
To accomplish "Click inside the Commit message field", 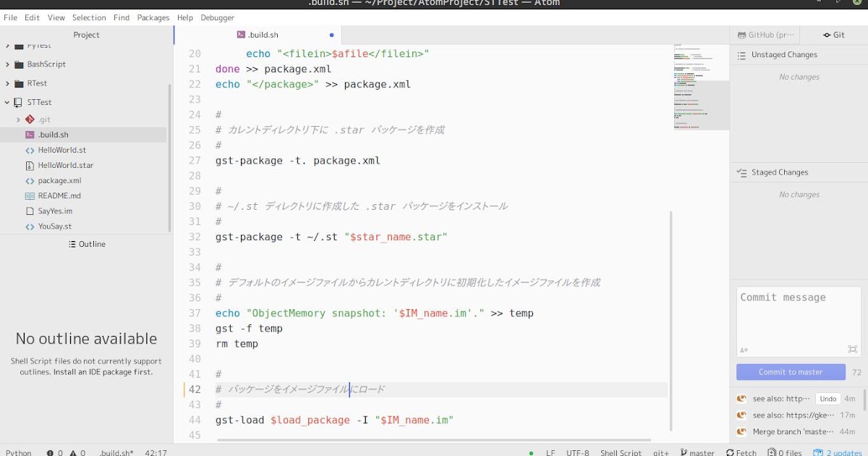I will [796, 311].
